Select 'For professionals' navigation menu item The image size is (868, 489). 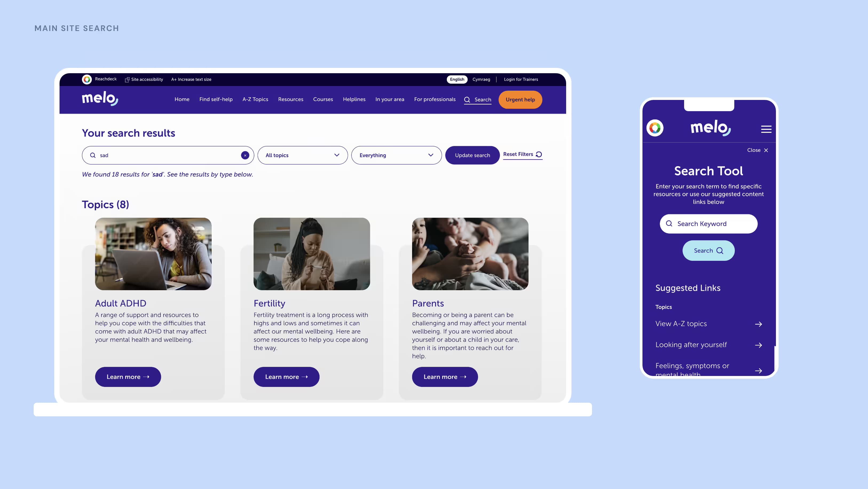point(435,100)
